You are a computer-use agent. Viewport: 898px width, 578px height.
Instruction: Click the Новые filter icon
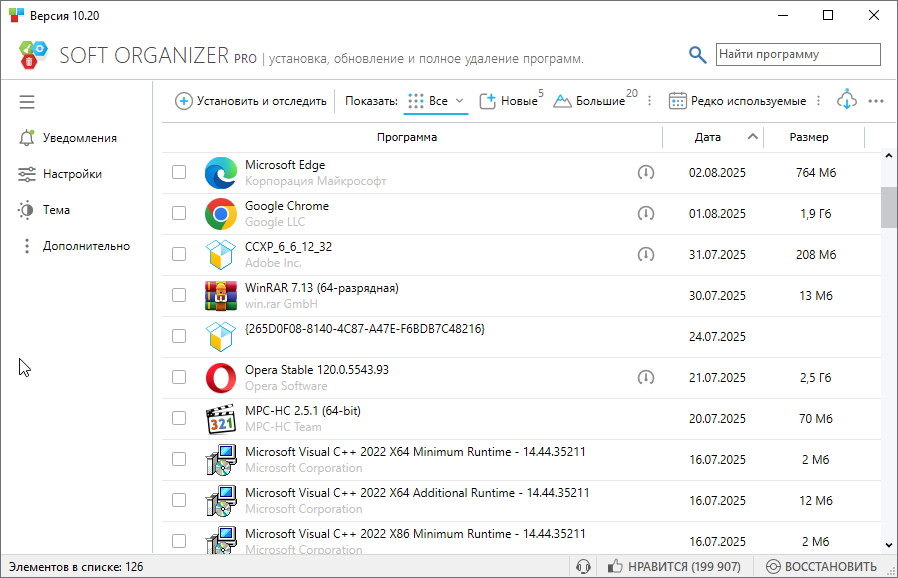click(x=487, y=101)
